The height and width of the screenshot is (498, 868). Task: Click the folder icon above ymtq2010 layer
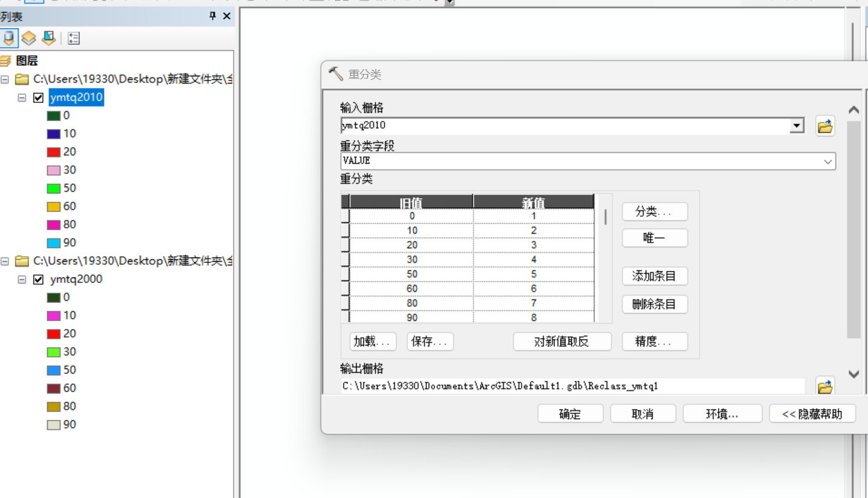coord(22,79)
